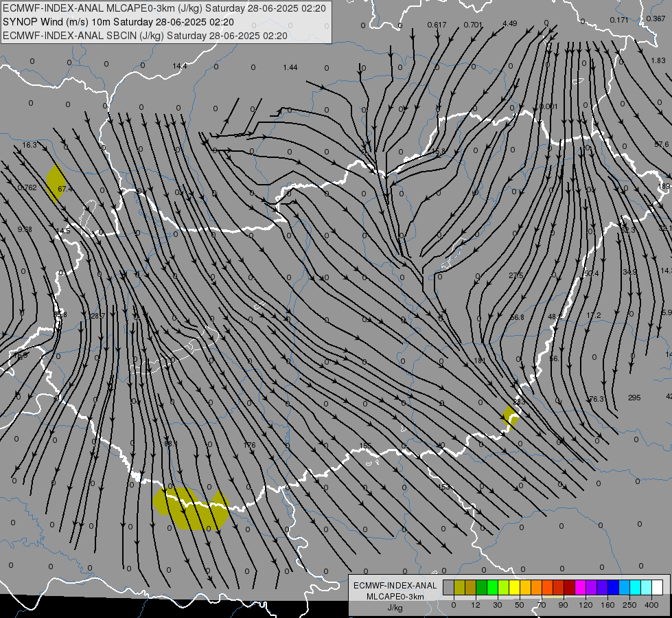Screen dimensions: 672x618
Task: Click the large olive polygon at bottom border
Action: [191, 509]
